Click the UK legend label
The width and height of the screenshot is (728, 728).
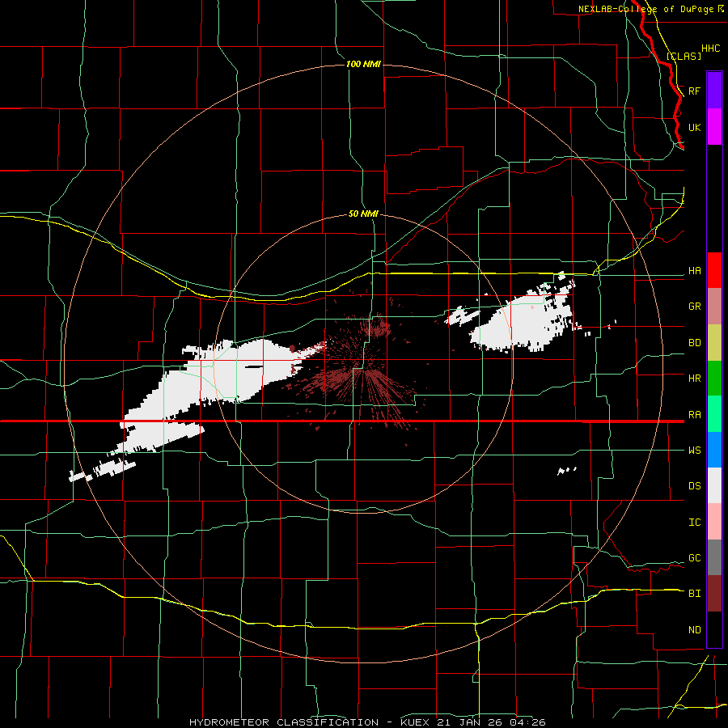coord(695,127)
